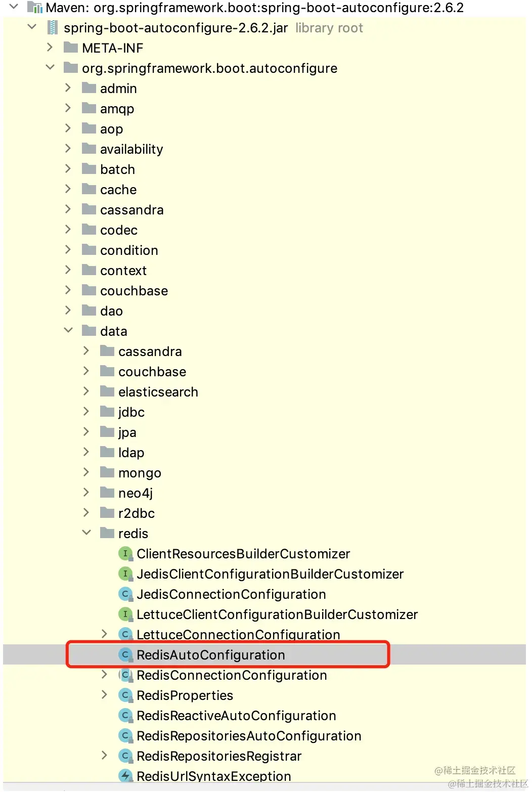
Task: Click the class icon beside RedisAutoConfiguration
Action: (124, 655)
